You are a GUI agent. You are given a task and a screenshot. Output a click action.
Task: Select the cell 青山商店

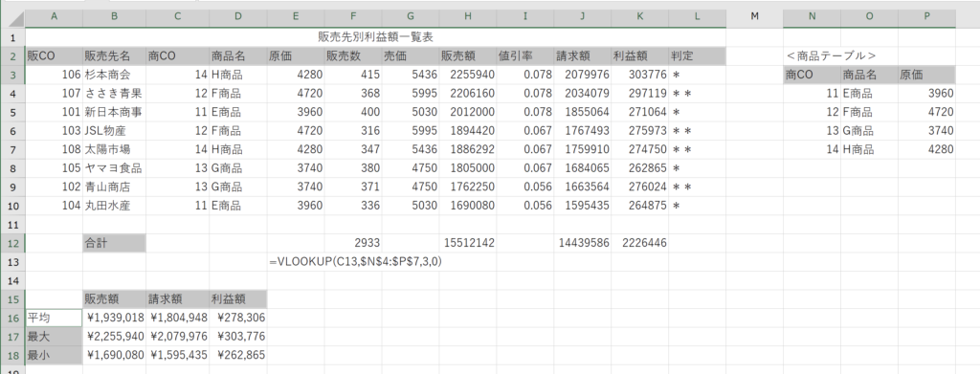[115, 187]
